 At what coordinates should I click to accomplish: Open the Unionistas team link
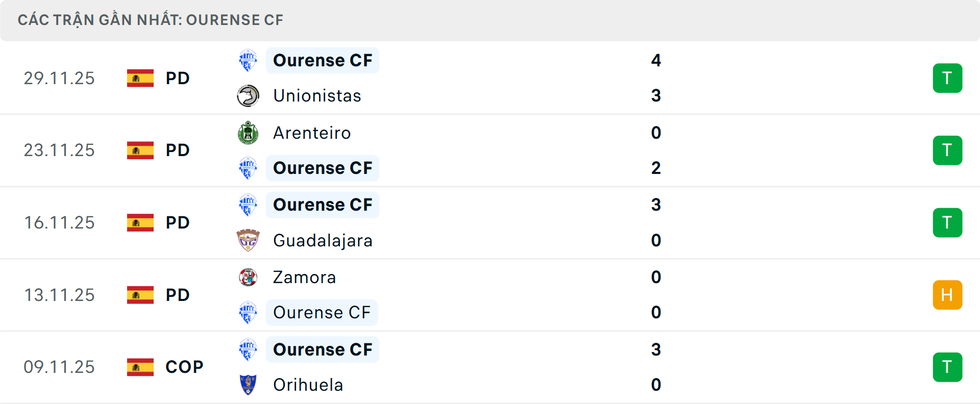[317, 96]
